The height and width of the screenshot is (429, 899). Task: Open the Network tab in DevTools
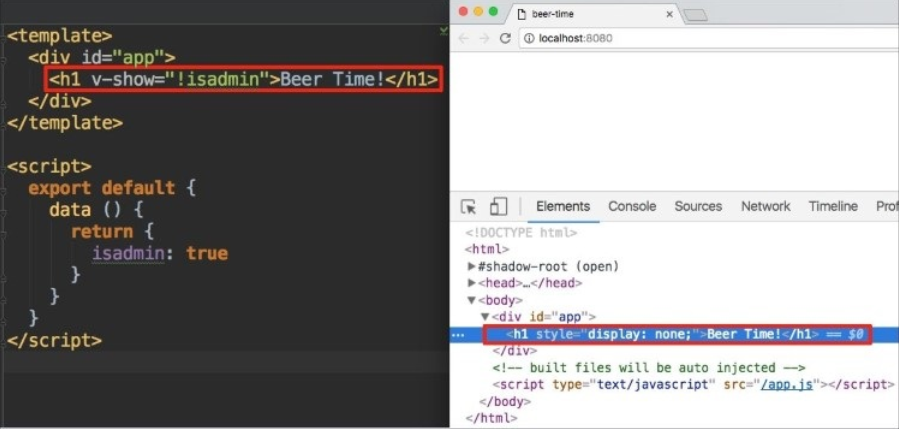click(x=765, y=207)
